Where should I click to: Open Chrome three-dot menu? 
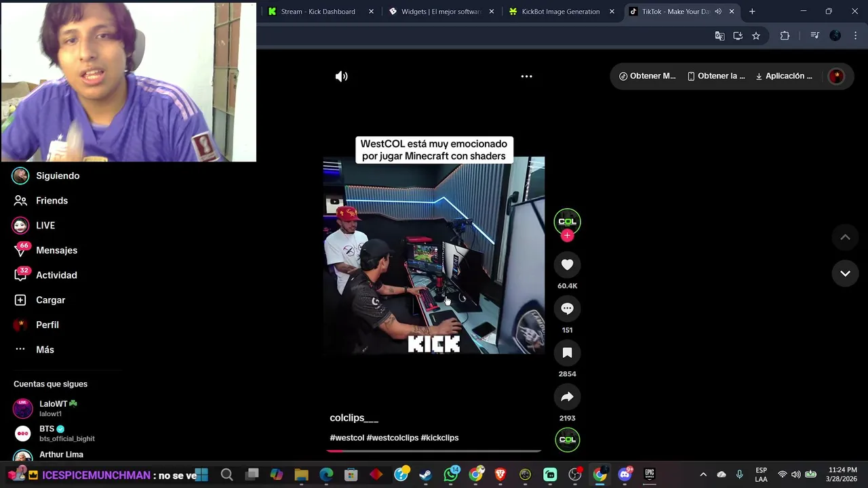tap(855, 36)
